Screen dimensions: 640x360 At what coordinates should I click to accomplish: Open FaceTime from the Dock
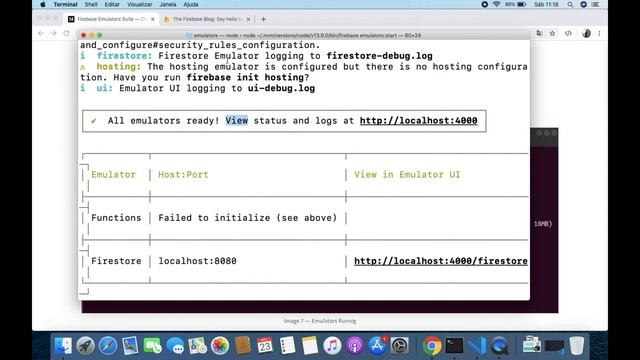[x=153, y=346]
